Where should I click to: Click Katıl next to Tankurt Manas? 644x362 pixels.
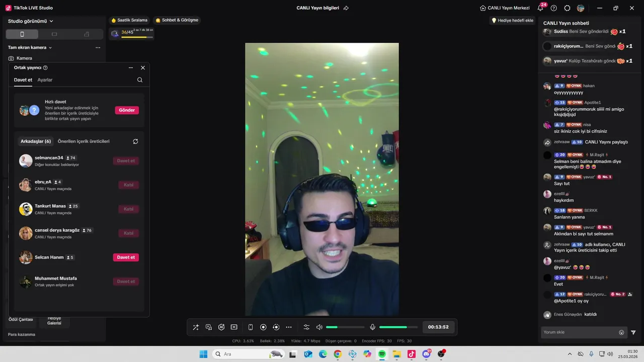(x=128, y=209)
